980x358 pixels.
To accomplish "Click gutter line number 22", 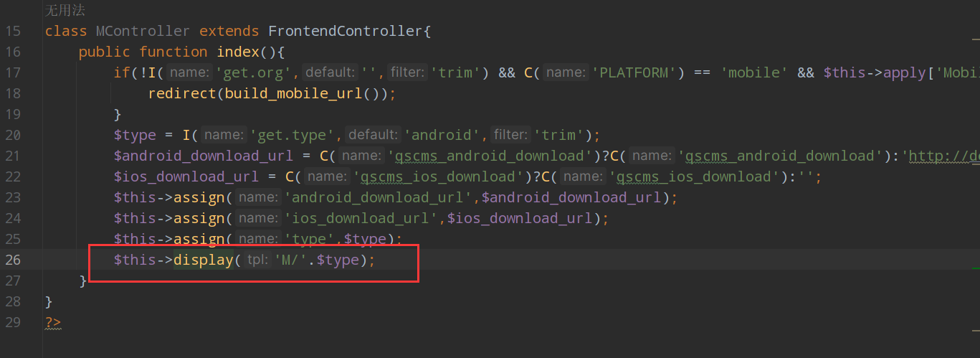I will coord(12,177).
